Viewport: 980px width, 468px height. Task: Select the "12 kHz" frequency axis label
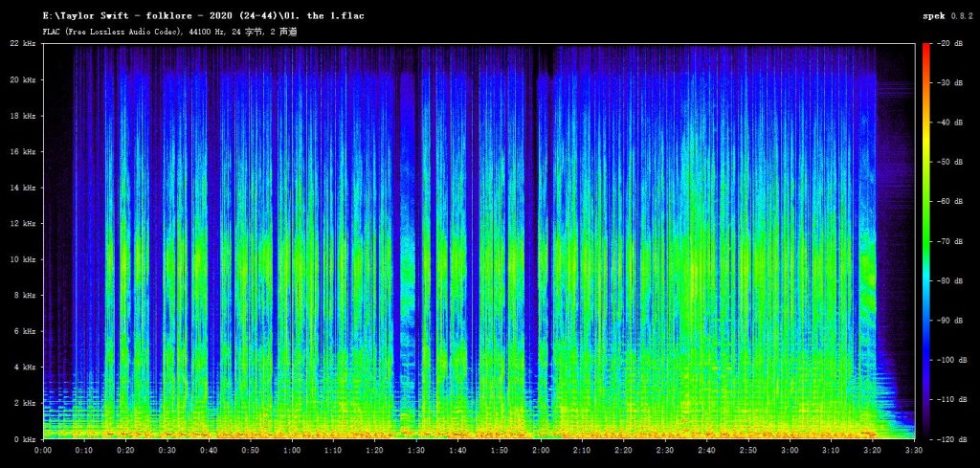[24, 223]
